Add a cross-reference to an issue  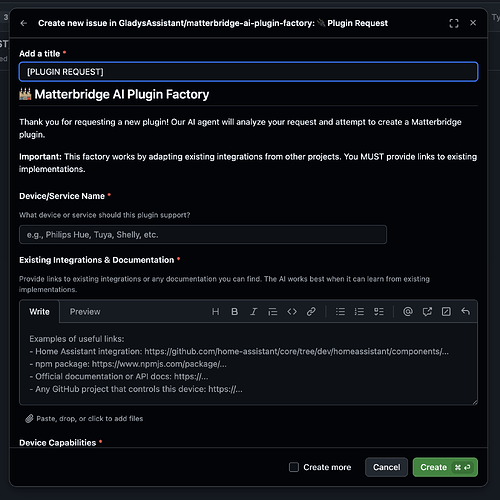point(427,312)
